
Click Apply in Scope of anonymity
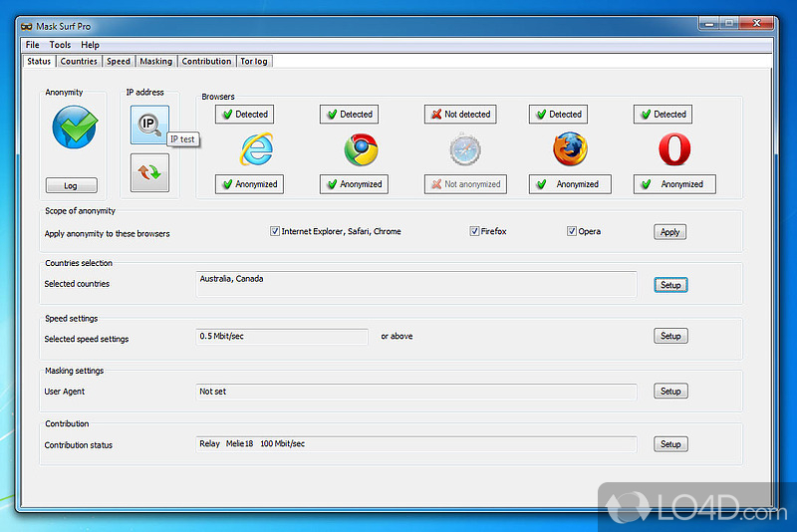[670, 232]
